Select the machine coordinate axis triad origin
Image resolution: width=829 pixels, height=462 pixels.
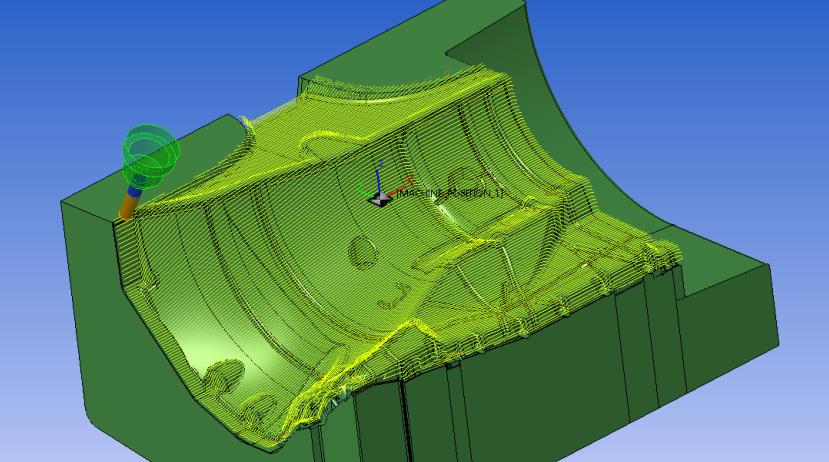coord(379,199)
